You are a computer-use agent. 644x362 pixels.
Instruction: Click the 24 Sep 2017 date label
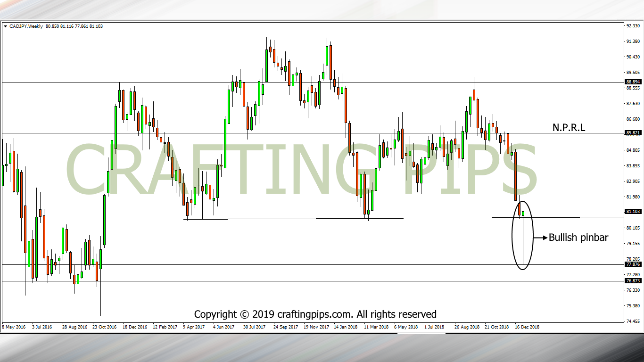285,327
